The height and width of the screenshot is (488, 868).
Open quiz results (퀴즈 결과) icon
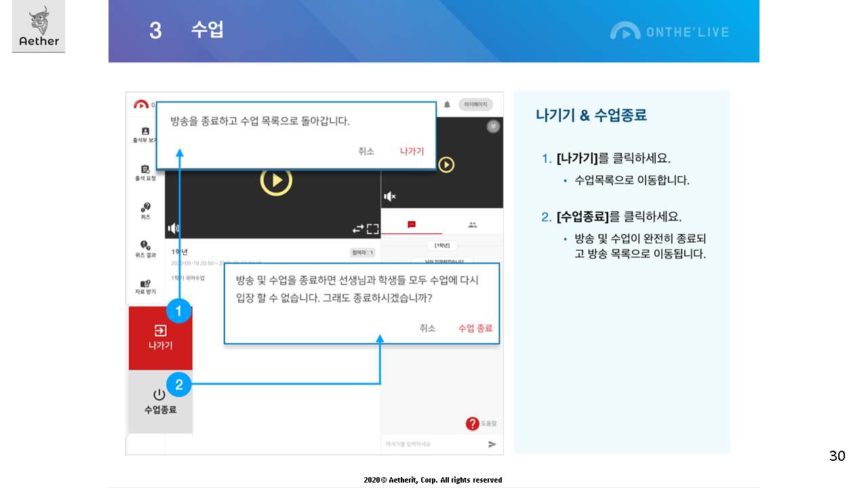[145, 245]
